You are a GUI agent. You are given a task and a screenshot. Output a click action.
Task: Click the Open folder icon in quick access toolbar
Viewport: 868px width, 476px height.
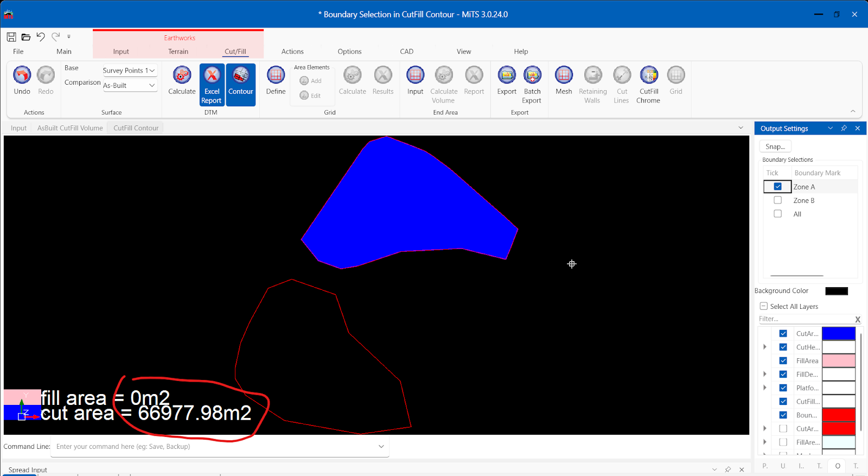[26, 37]
